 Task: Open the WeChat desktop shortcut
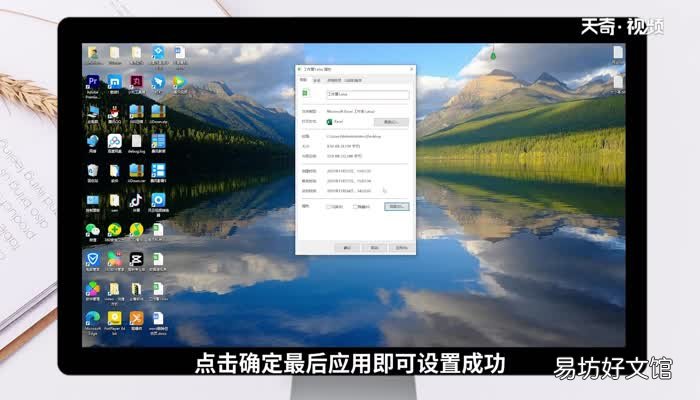click(x=93, y=232)
